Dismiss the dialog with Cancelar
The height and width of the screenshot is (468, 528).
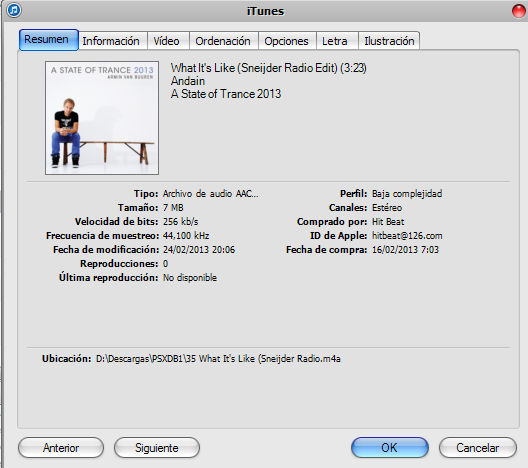coord(477,448)
